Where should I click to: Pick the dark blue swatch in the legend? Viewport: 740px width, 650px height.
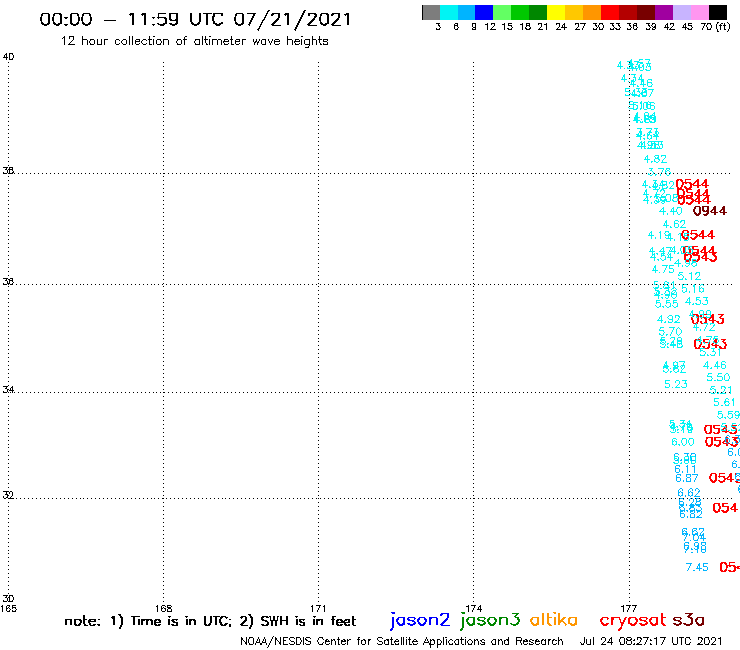click(485, 12)
